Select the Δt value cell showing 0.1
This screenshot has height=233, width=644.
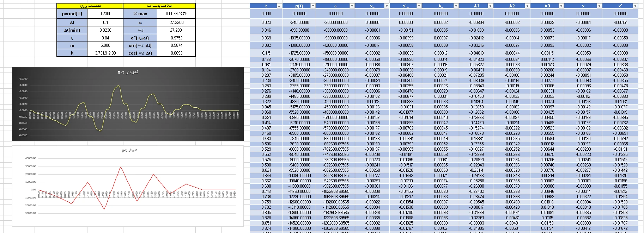[105, 22]
